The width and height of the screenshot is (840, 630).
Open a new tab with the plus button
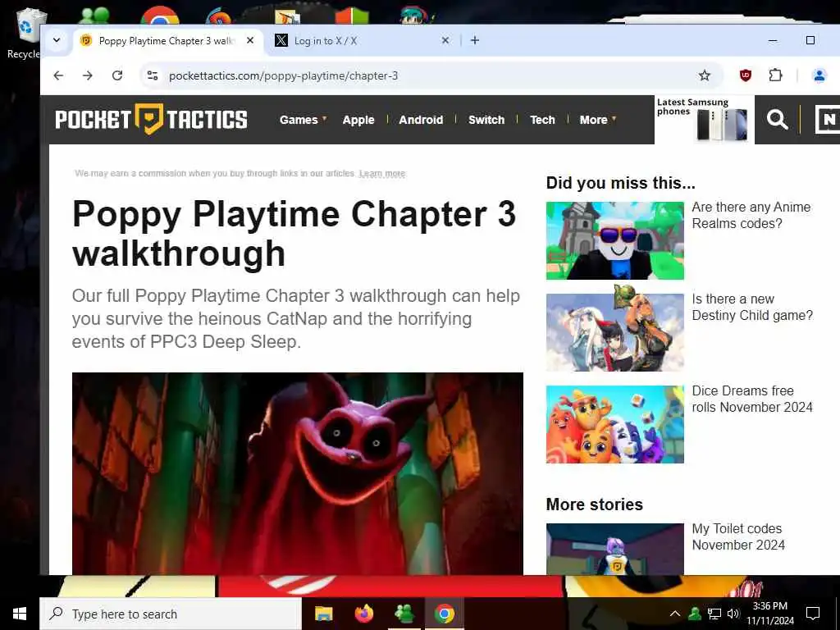pos(475,40)
